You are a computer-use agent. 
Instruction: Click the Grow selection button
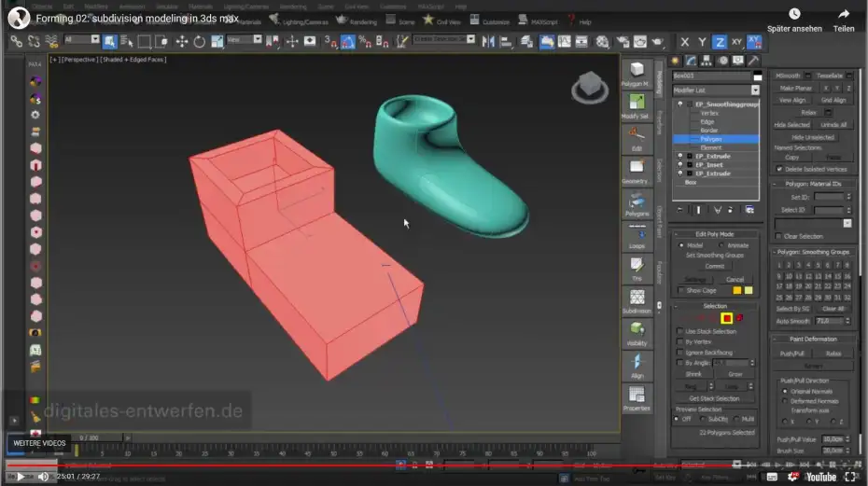(735, 374)
